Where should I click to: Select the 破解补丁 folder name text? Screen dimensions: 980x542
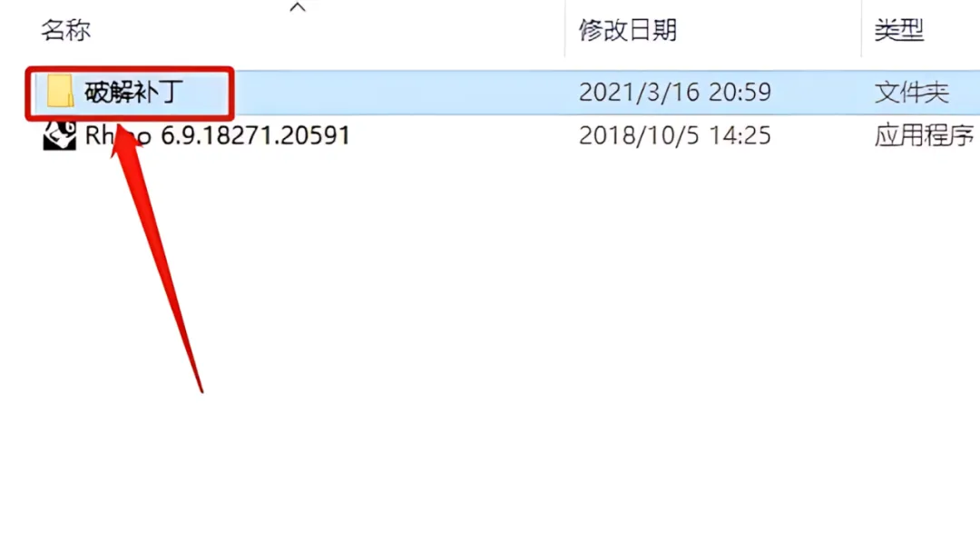click(x=133, y=93)
